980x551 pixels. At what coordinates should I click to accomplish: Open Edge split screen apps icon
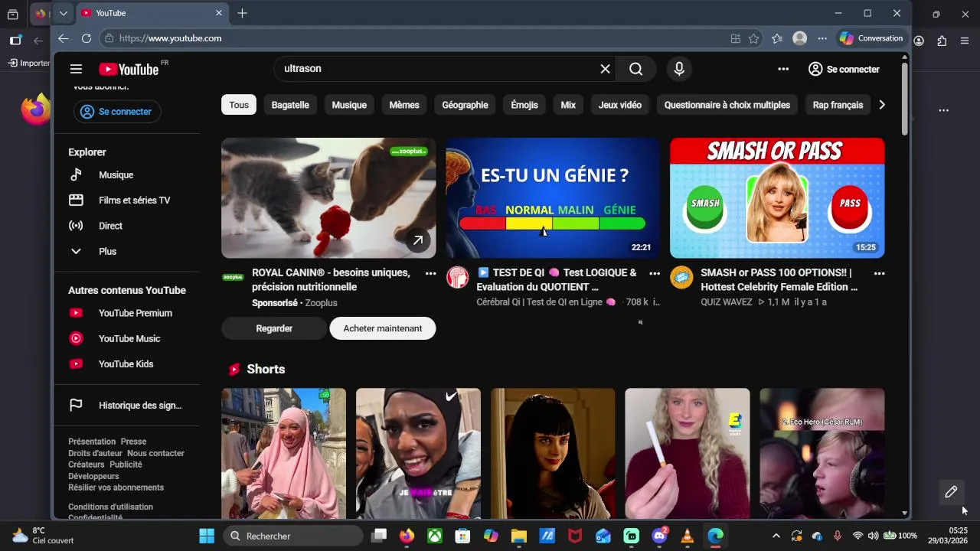coord(736,38)
